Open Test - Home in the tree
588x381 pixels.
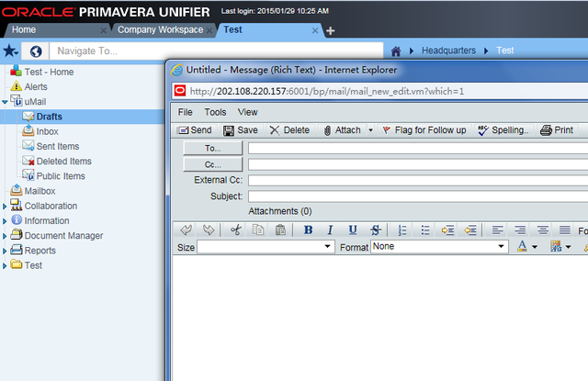[x=49, y=72]
